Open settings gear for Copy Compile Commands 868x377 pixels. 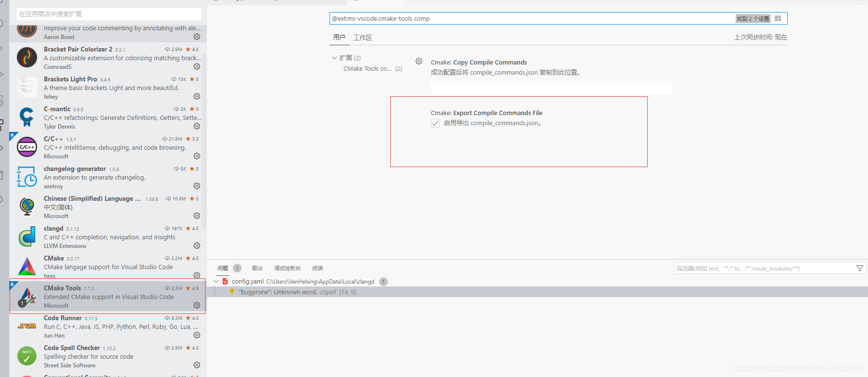point(419,61)
